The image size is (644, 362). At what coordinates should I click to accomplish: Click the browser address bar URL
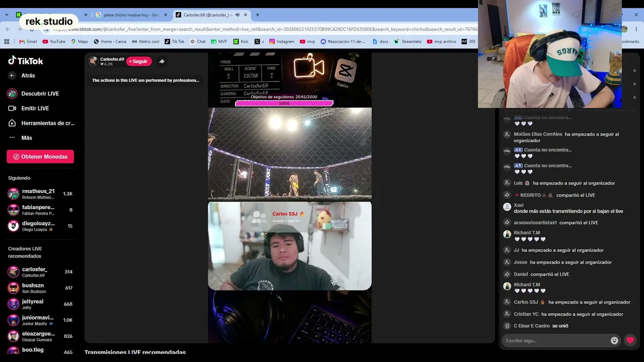pyautogui.click(x=264, y=29)
